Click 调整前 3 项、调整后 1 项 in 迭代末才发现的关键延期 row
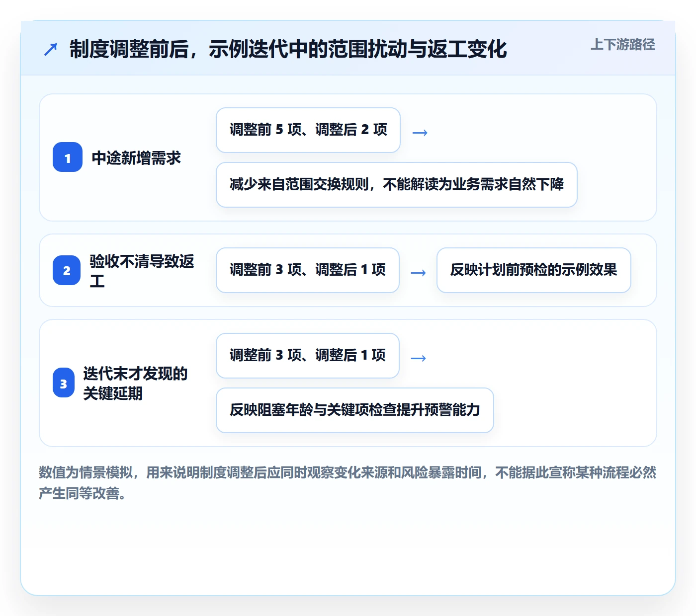The width and height of the screenshot is (696, 616). (x=308, y=356)
